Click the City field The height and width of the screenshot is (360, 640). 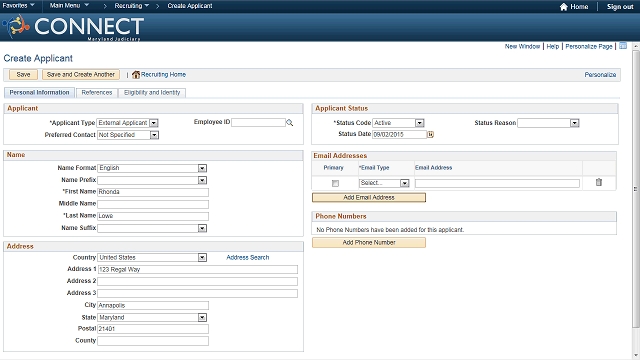153,305
